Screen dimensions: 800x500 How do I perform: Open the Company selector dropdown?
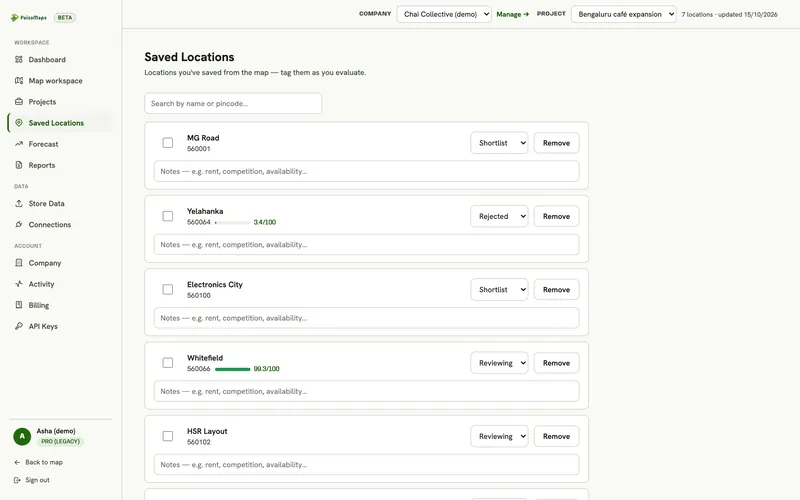pos(444,14)
